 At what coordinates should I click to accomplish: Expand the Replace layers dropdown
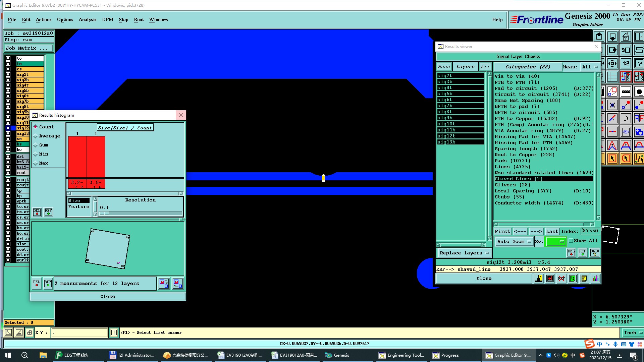pyautogui.click(x=464, y=253)
